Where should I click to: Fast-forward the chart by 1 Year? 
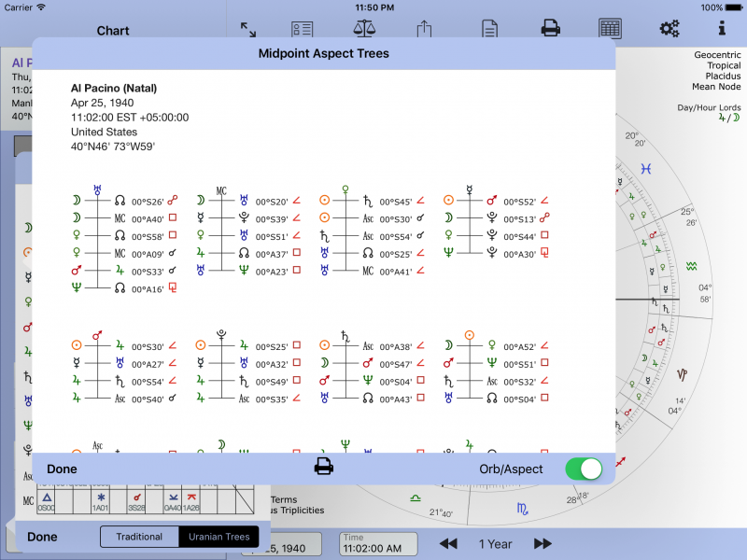(x=542, y=543)
